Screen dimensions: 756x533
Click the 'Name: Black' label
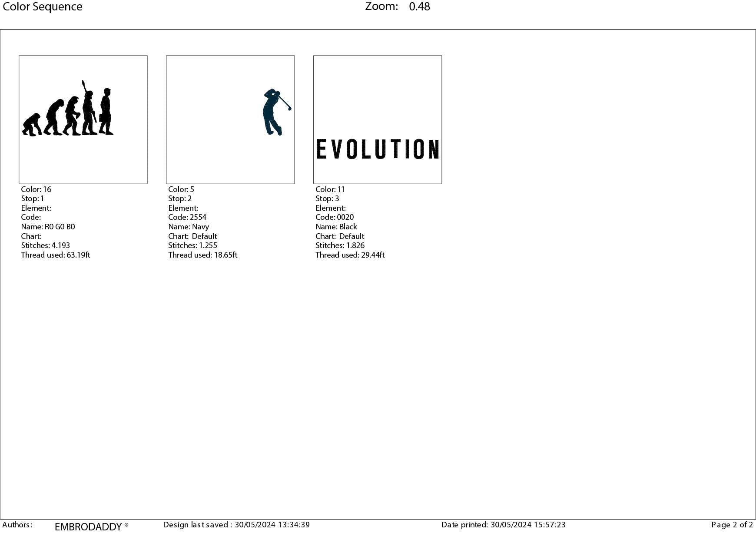tap(336, 227)
